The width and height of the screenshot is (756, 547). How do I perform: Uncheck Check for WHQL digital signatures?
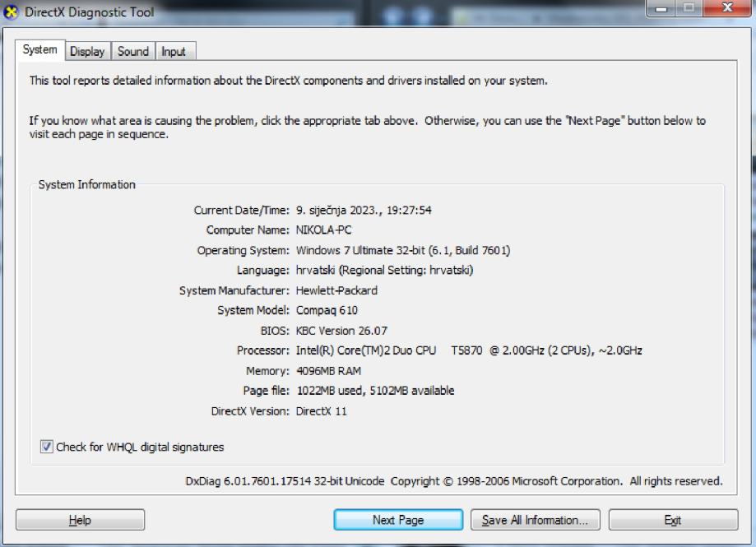pos(46,447)
